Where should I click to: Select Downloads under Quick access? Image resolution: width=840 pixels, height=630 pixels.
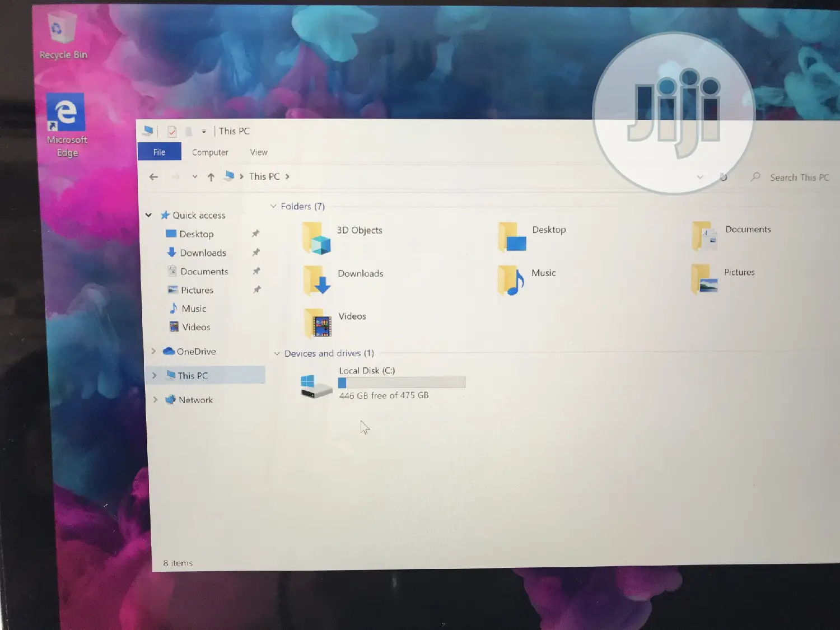[197, 253]
